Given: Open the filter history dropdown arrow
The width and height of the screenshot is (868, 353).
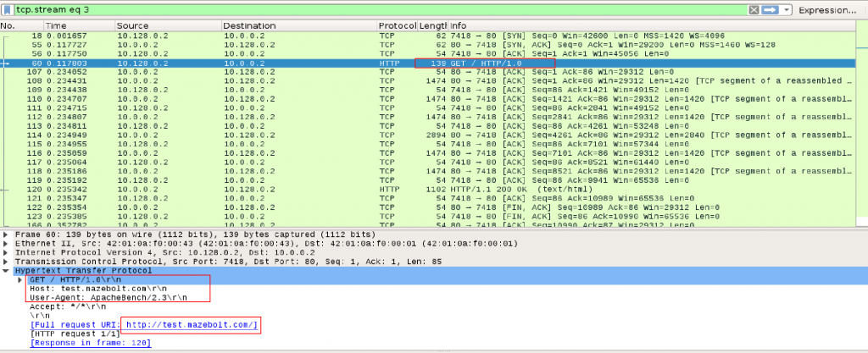Looking at the screenshot, I should click(x=787, y=10).
